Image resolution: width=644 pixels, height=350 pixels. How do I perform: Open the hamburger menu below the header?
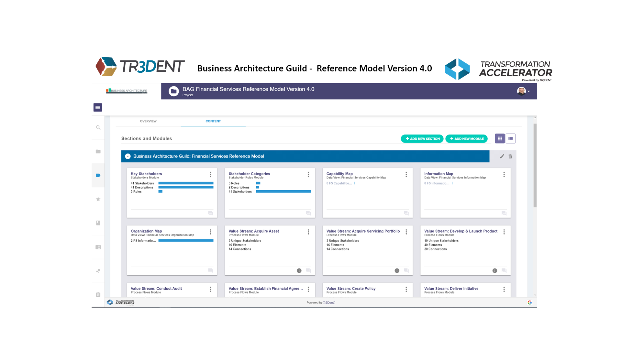97,107
